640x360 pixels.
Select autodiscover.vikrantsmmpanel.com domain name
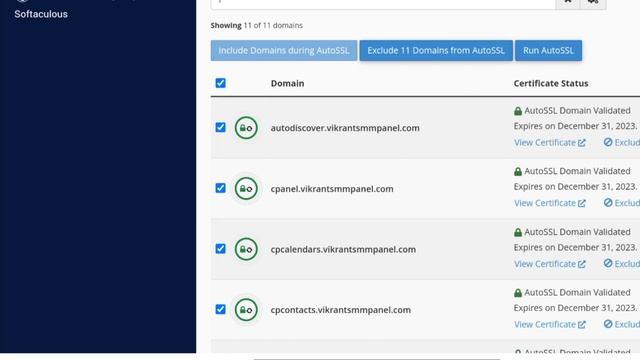pos(345,128)
